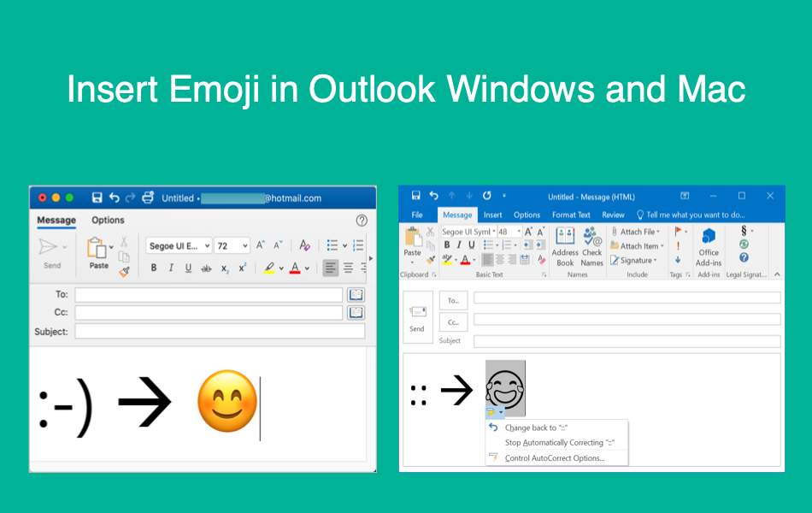Clear all formatting eraser in Windows Outlook
812x513 pixels.
click(x=541, y=260)
